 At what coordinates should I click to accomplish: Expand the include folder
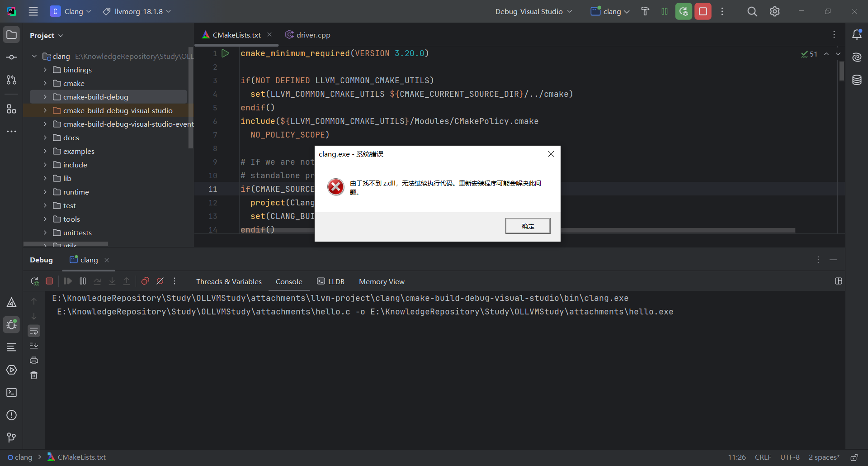45,165
